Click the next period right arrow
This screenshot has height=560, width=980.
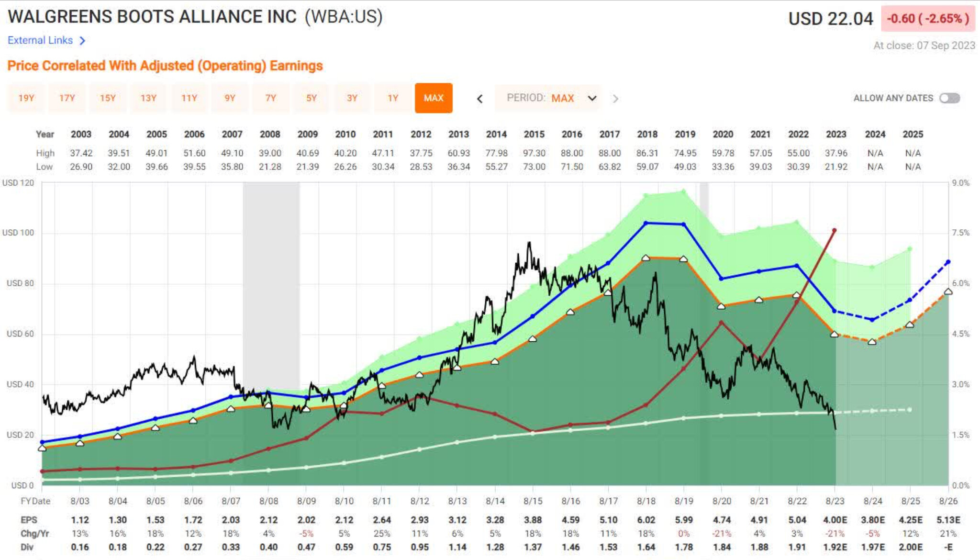click(x=615, y=99)
